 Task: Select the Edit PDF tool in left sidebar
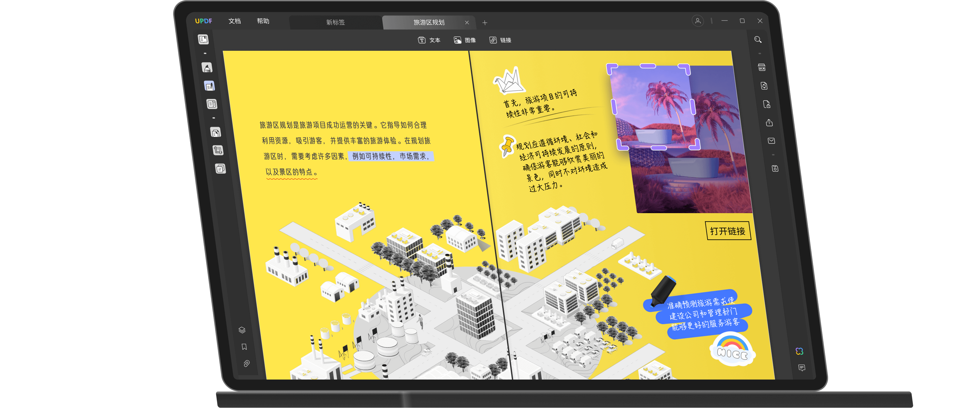pyautogui.click(x=209, y=86)
